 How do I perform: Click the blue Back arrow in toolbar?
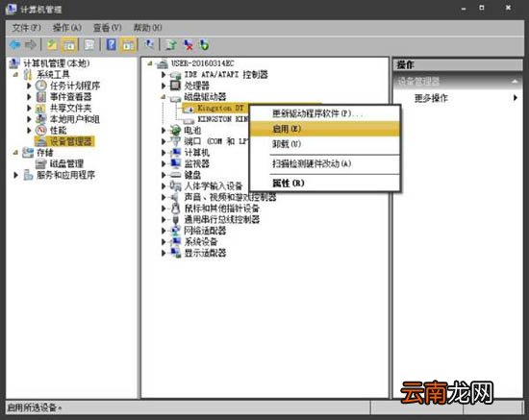click(14, 44)
